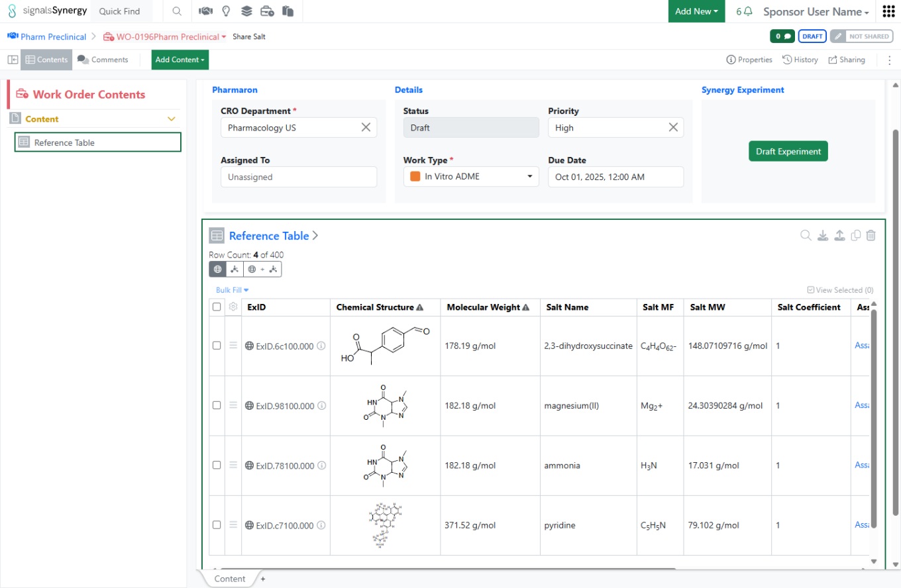
Task: Click the lightbulb icon in the top bar
Action: click(226, 11)
